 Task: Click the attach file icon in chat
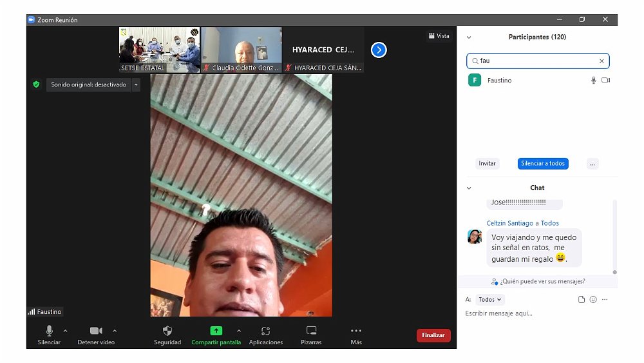click(x=582, y=300)
